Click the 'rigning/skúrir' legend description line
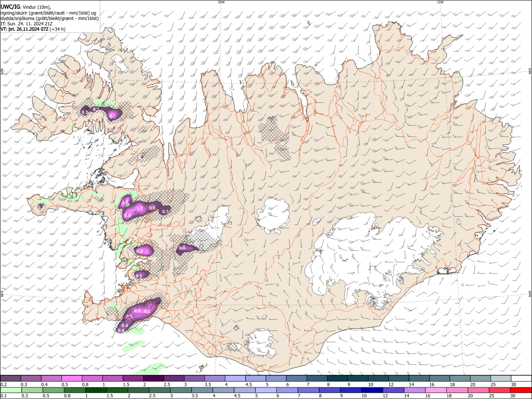Image resolution: width=532 pixels, height=399 pixels. (48, 12)
